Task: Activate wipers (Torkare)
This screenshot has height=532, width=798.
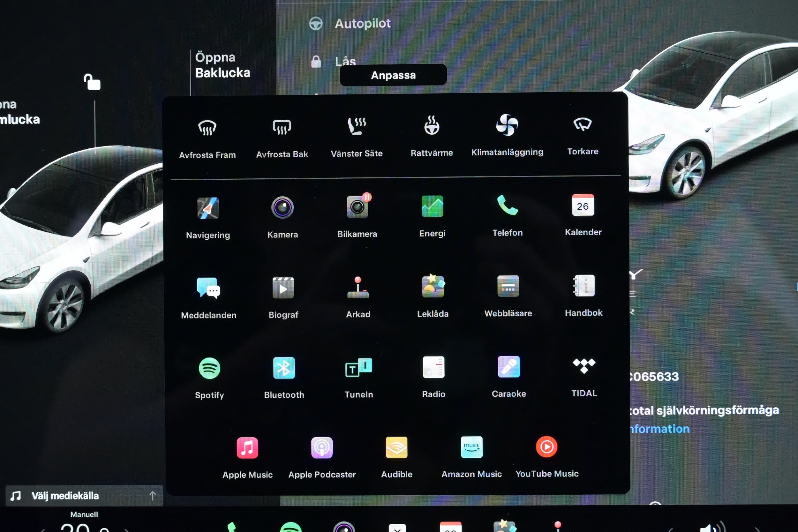Action: 583,136
